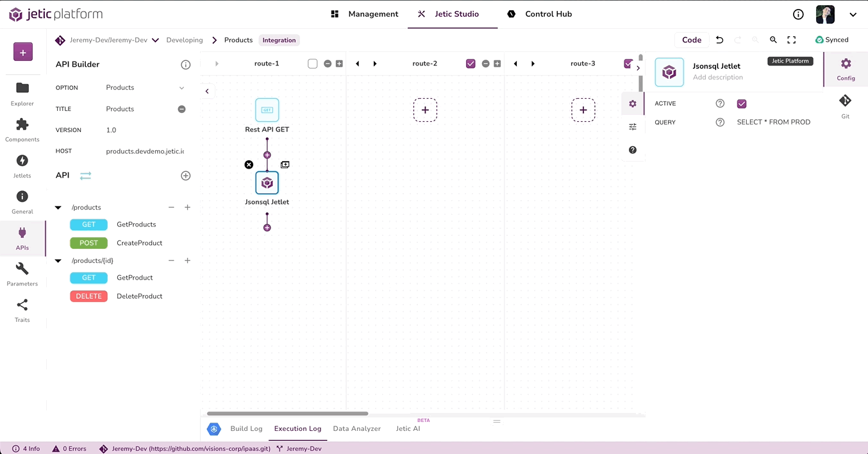Add an operation to /products/{id} path
868x454 pixels.
click(188, 261)
